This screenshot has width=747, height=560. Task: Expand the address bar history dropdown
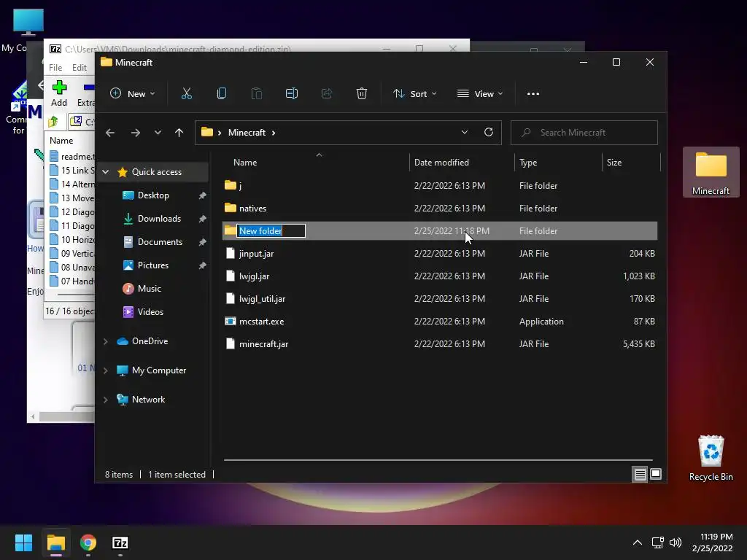tap(465, 133)
